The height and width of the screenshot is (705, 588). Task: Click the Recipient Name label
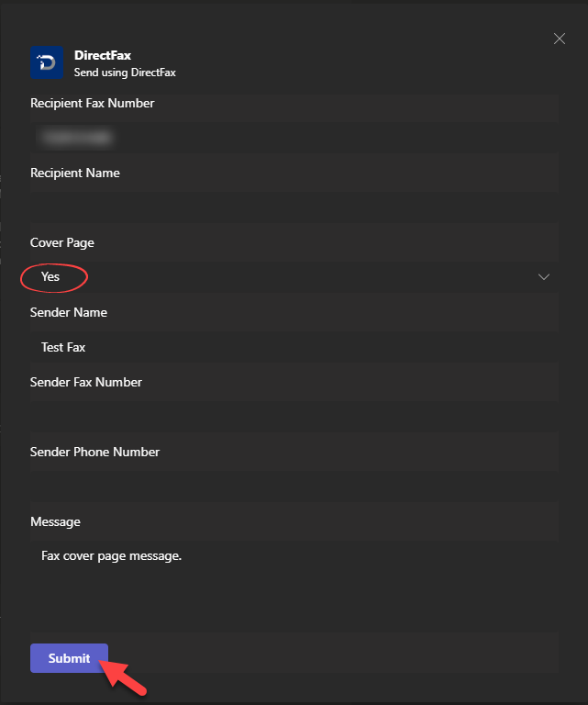coord(75,173)
